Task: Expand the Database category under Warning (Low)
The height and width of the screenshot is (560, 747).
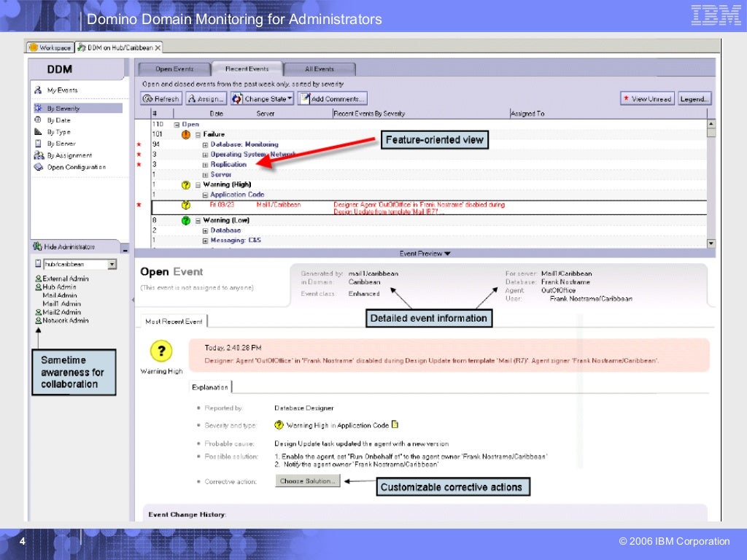Action: (x=205, y=230)
